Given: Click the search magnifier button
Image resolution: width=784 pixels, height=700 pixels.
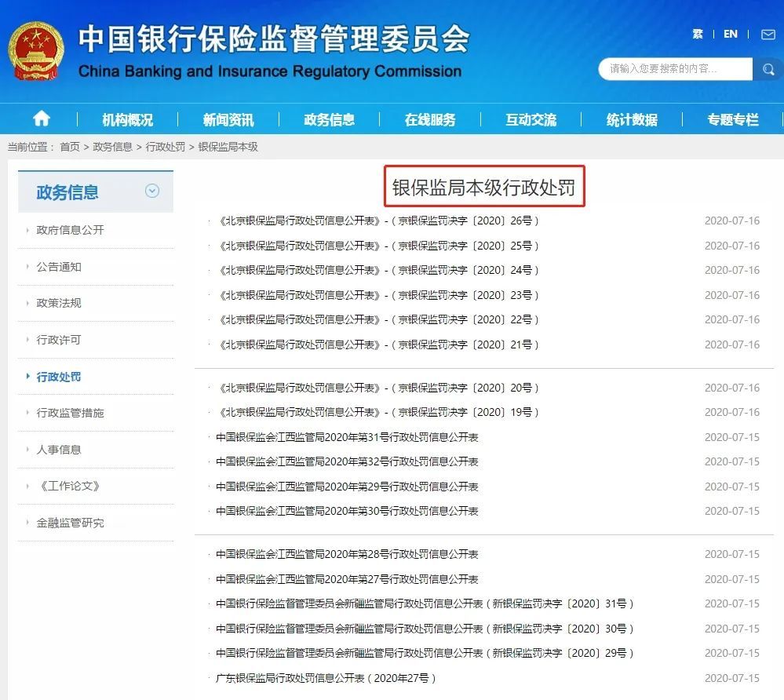Looking at the screenshot, I should [x=768, y=69].
